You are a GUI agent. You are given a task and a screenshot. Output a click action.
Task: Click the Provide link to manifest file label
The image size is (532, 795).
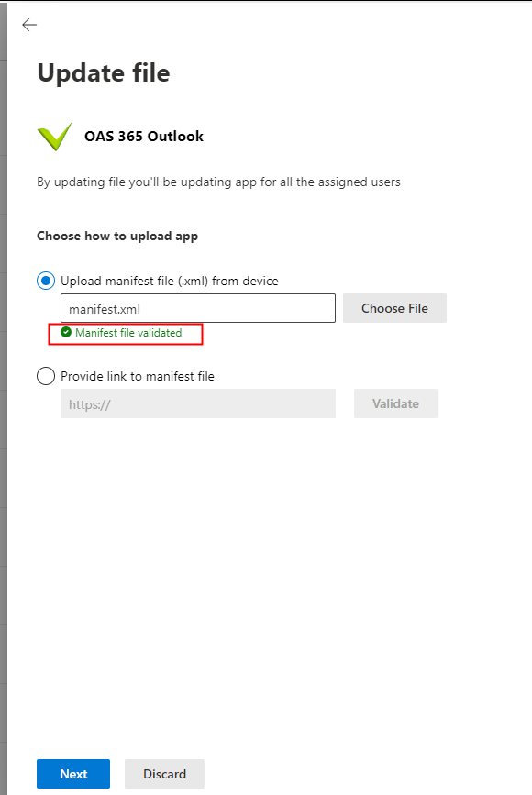pyautogui.click(x=138, y=376)
